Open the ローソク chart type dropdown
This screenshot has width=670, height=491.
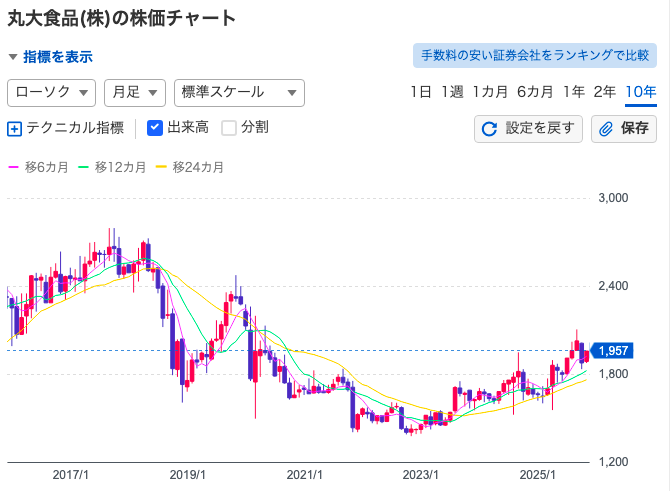(51, 92)
